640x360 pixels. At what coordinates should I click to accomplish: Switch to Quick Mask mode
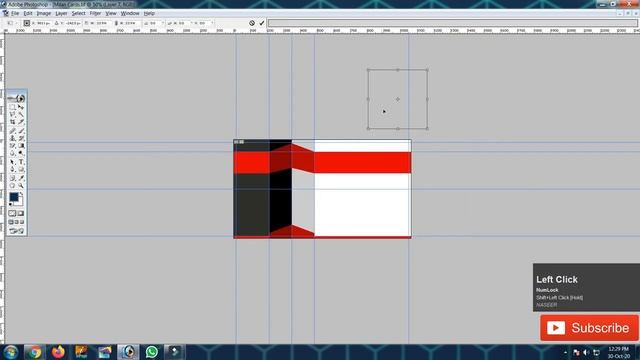click(x=21, y=213)
